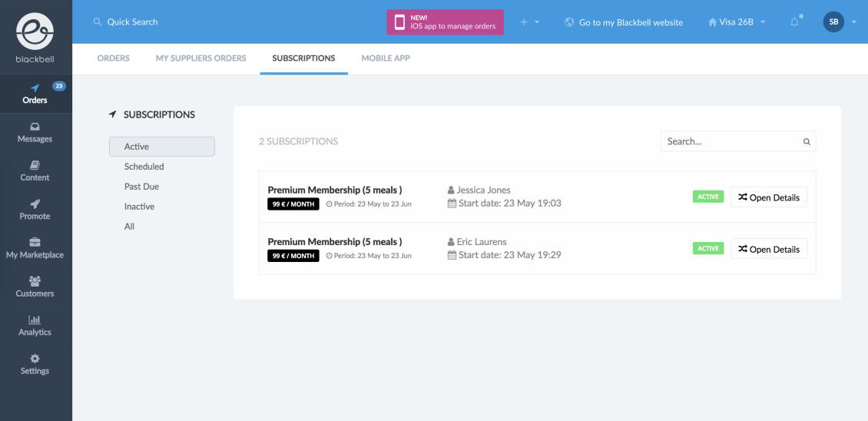
Task: Filter by Past Due subscriptions
Action: (141, 187)
